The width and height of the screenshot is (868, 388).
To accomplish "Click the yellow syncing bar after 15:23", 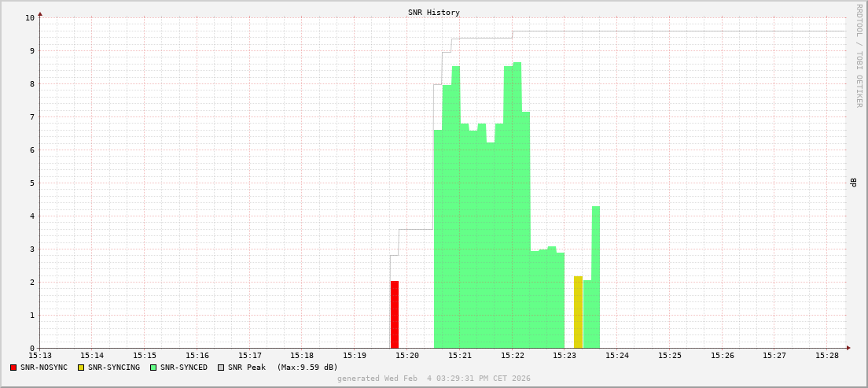I will coord(578,312).
